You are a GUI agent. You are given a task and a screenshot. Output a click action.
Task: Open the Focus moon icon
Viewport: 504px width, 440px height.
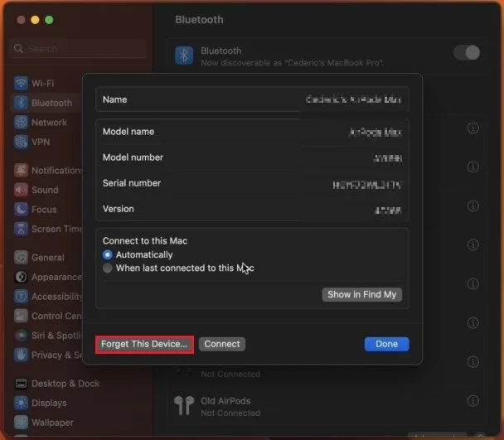21,210
